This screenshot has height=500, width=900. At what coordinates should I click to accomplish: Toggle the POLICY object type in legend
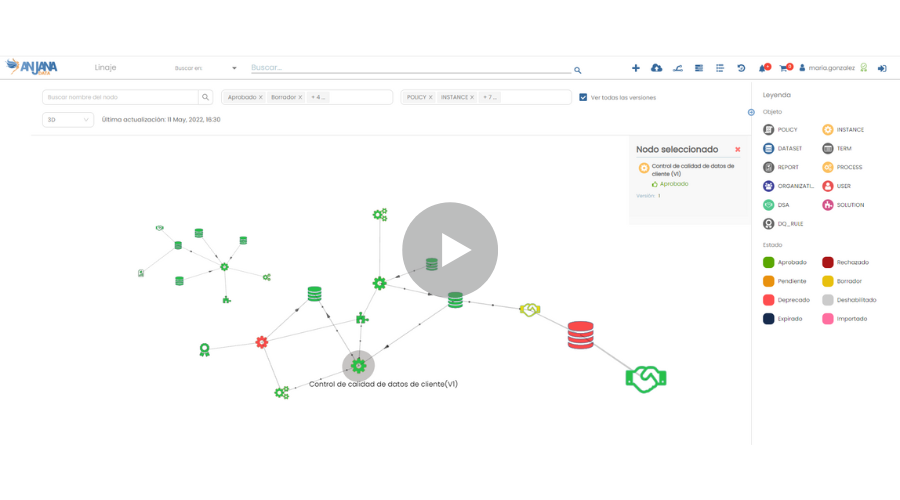(768, 130)
